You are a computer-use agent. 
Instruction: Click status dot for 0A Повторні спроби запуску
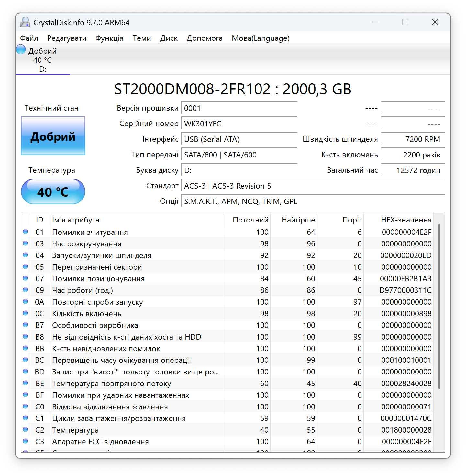(25, 301)
